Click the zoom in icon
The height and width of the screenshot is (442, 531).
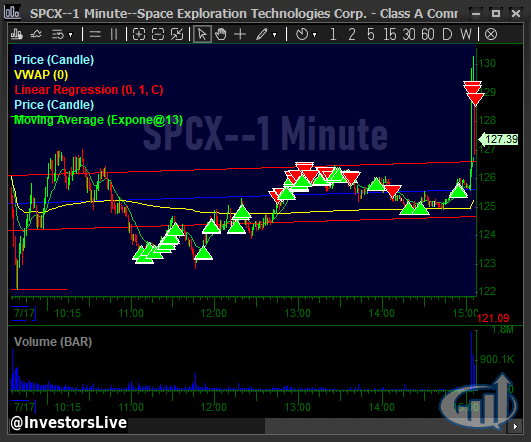(139, 35)
